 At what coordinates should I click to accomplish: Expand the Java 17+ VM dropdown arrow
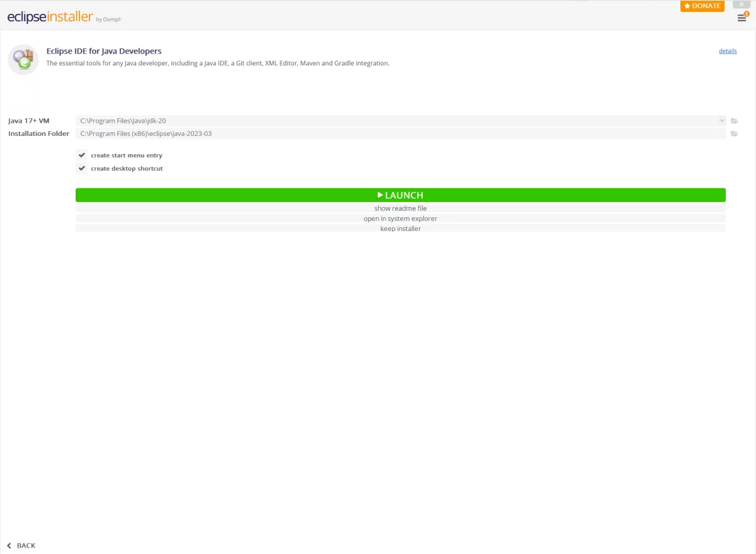pyautogui.click(x=721, y=120)
